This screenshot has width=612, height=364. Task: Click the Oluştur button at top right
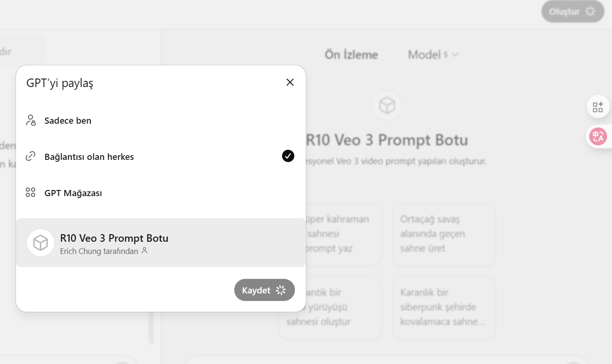tap(572, 12)
